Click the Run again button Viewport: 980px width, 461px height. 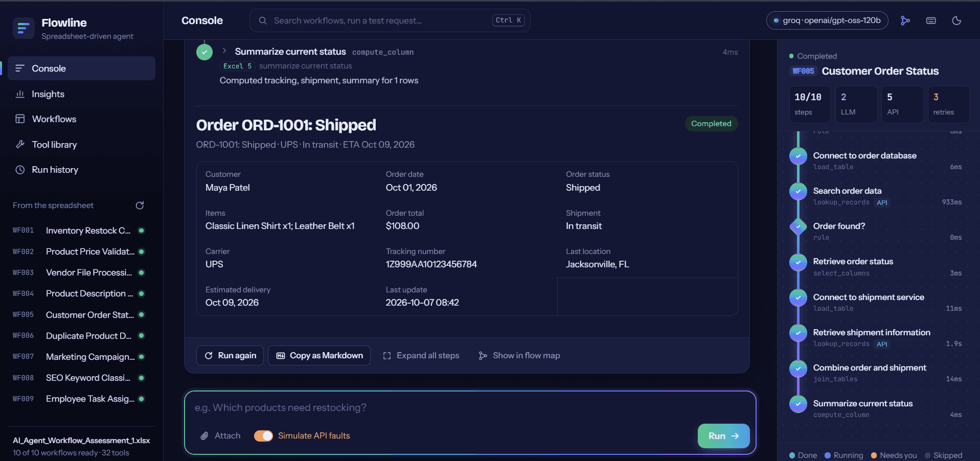pyautogui.click(x=230, y=356)
